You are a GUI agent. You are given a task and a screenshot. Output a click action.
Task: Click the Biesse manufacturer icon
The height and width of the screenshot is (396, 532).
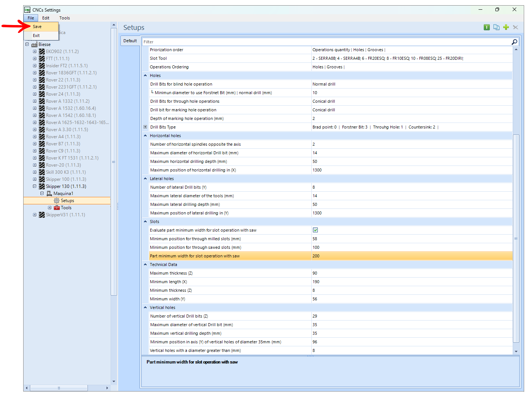point(34,44)
